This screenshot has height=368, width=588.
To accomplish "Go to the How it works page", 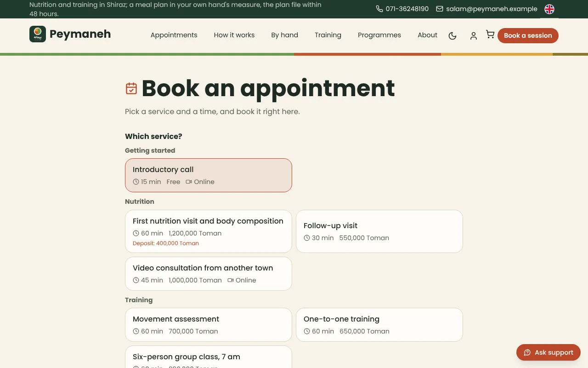I will (x=234, y=35).
